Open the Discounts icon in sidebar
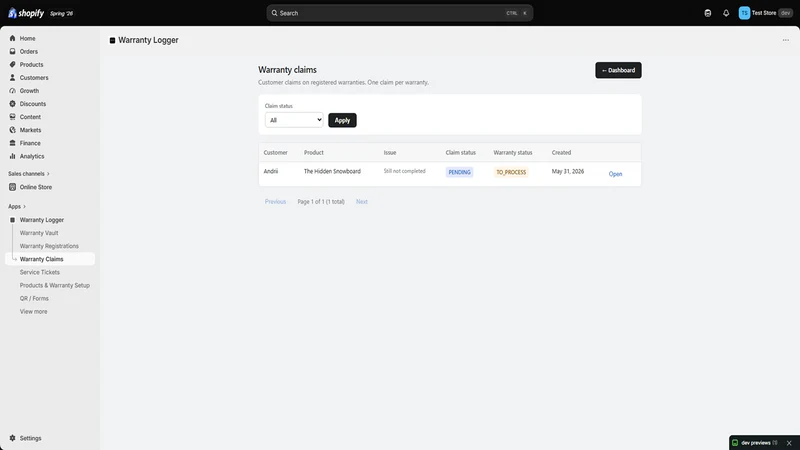Screen dimensions: 800x450 [12, 104]
